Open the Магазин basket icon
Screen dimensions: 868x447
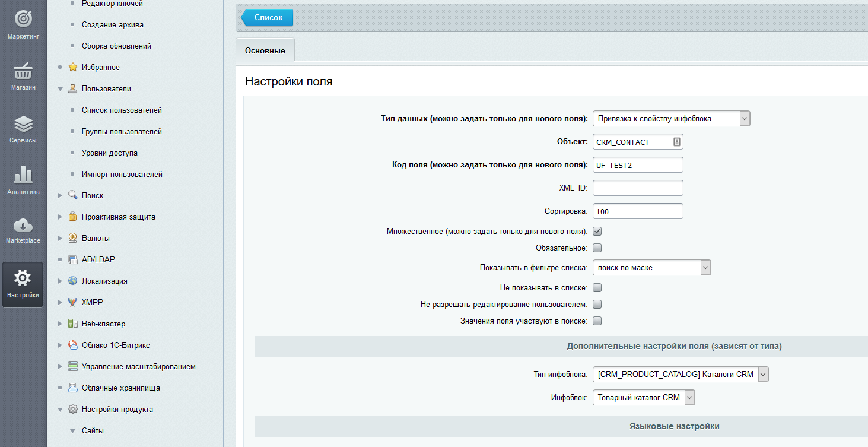23,71
